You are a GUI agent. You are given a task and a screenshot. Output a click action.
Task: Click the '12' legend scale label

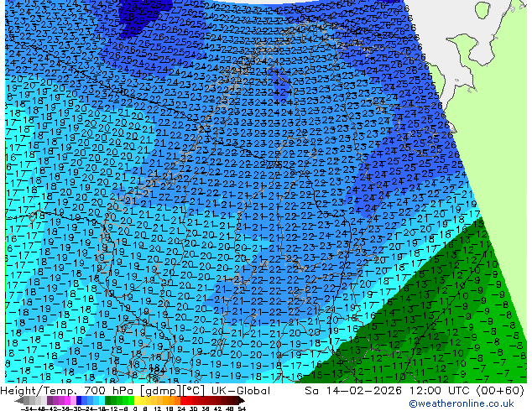158,409
